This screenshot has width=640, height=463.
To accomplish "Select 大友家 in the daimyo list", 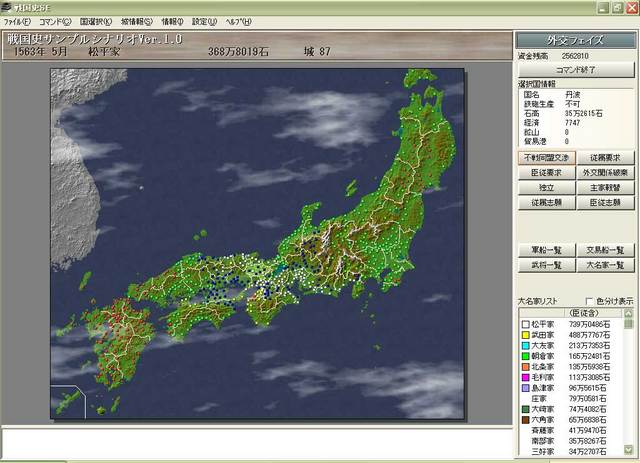I will tap(571, 346).
